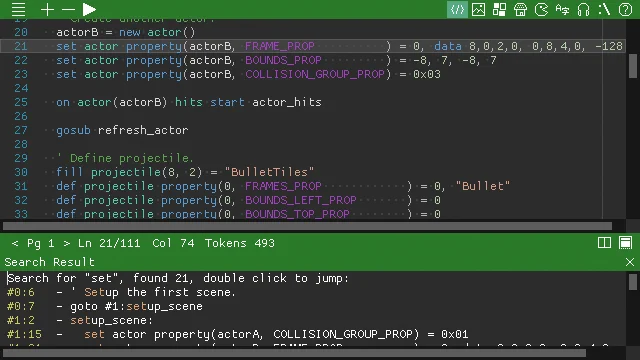
Task: Click the horizontal scrollbar of code editor
Action: (x=307, y=226)
